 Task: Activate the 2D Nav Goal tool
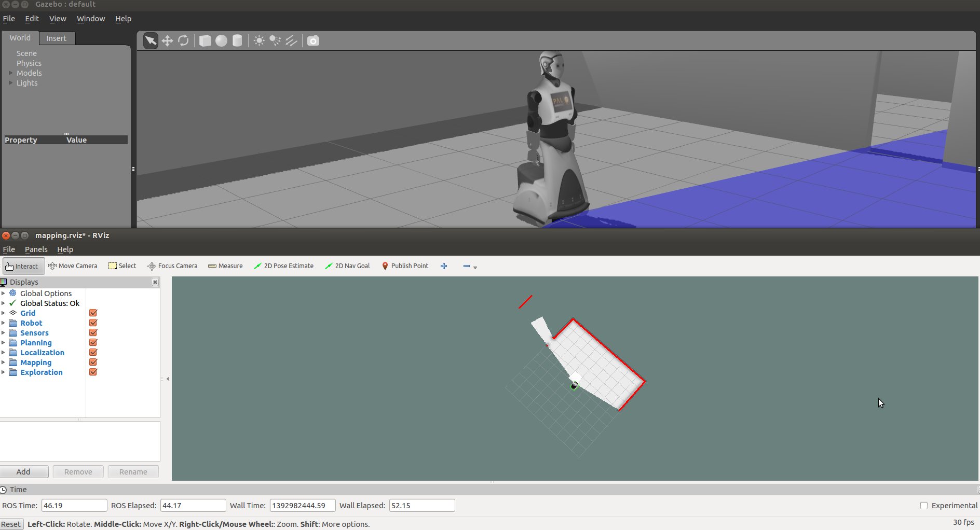point(347,266)
